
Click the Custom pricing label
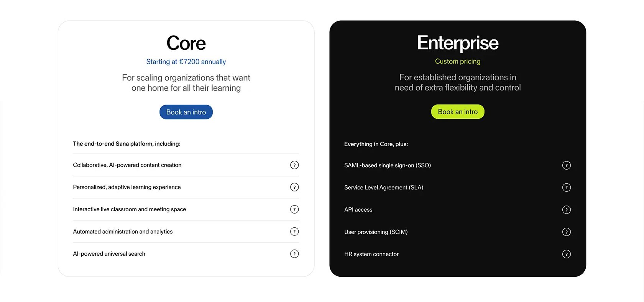coord(458,61)
